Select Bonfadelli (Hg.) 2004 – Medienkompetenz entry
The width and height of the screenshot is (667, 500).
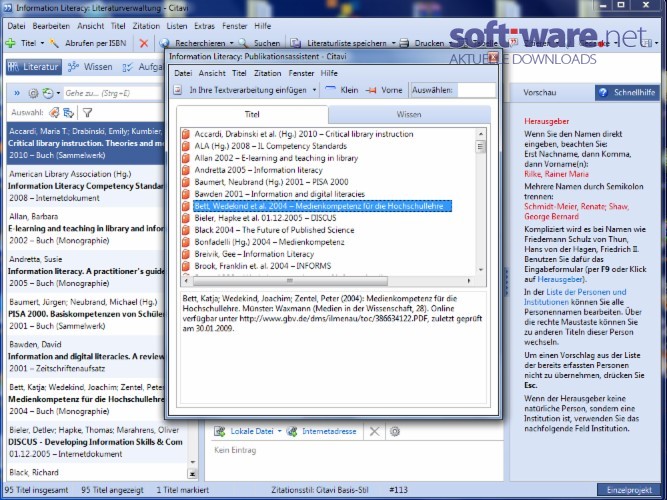pyautogui.click(x=269, y=242)
